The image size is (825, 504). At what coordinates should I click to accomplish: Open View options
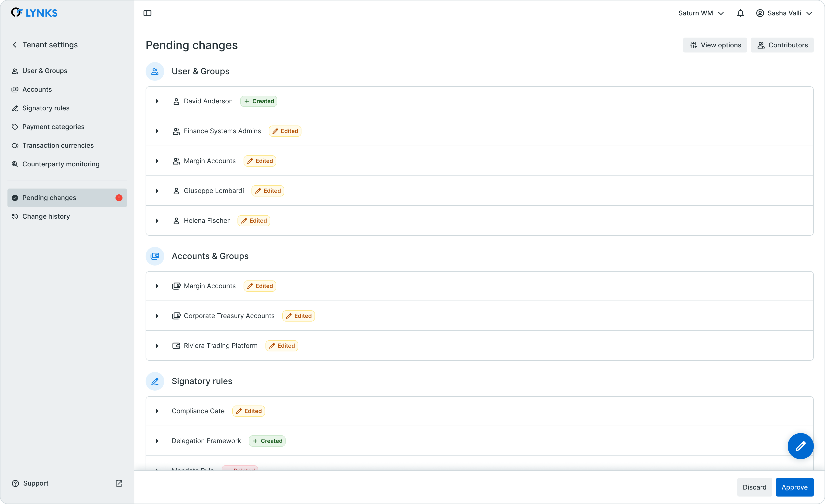point(715,45)
